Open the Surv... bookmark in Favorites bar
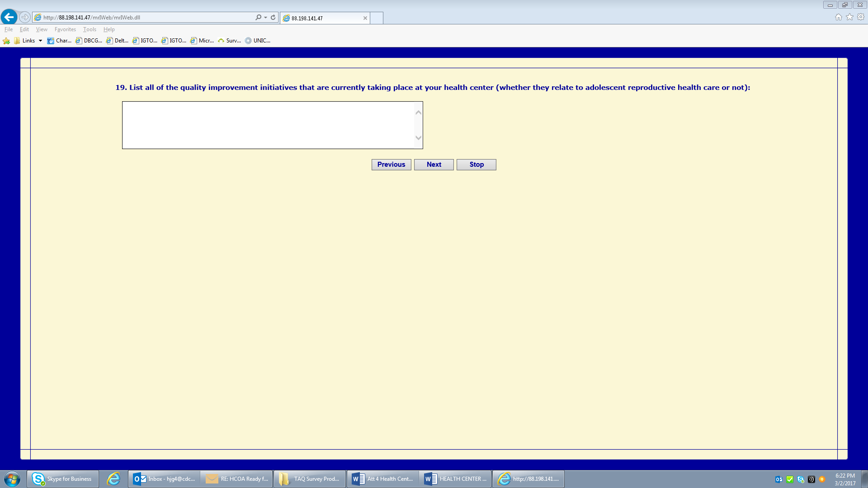The image size is (868, 488). coord(230,41)
